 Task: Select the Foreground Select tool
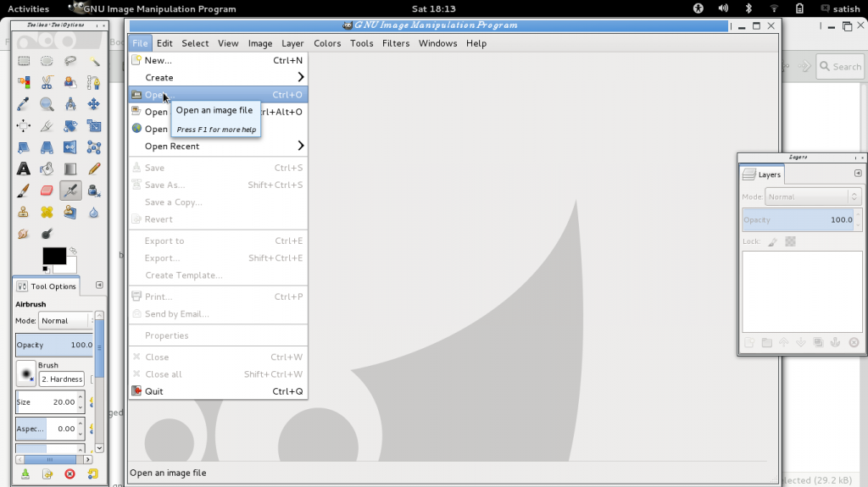(70, 82)
